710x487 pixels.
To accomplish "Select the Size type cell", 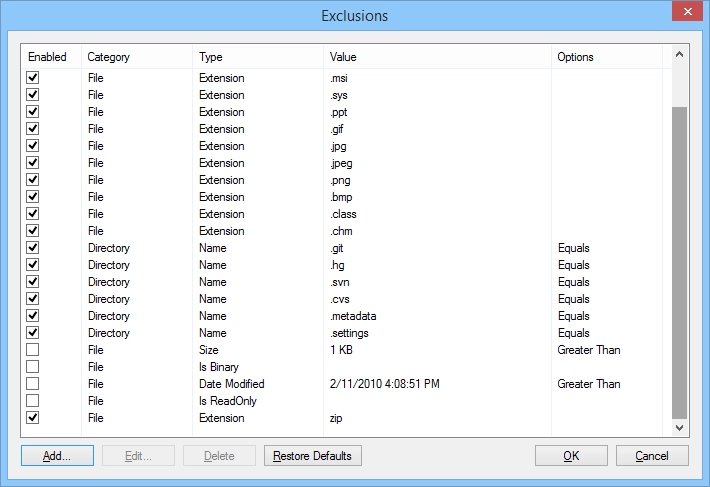I will pos(209,350).
